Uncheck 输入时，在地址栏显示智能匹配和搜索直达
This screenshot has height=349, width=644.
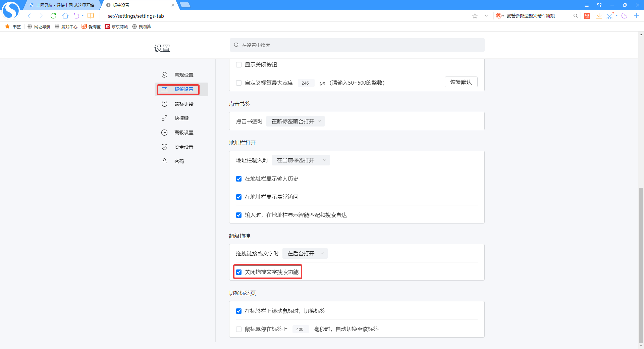pos(239,215)
